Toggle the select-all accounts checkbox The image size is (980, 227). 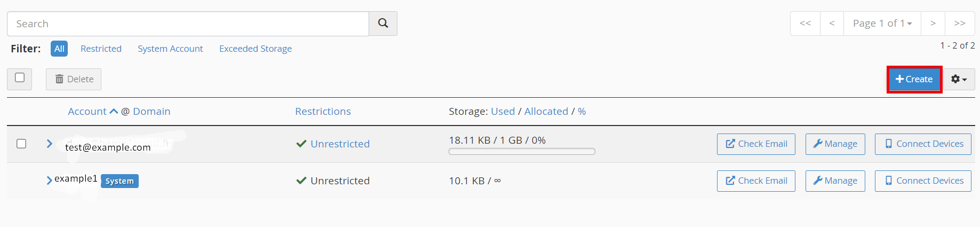coord(20,78)
